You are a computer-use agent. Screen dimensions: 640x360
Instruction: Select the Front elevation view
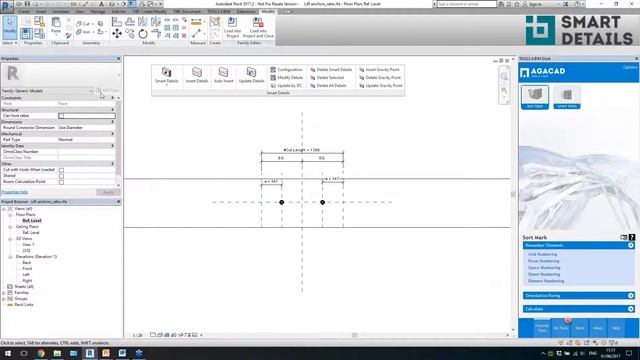coord(27,269)
